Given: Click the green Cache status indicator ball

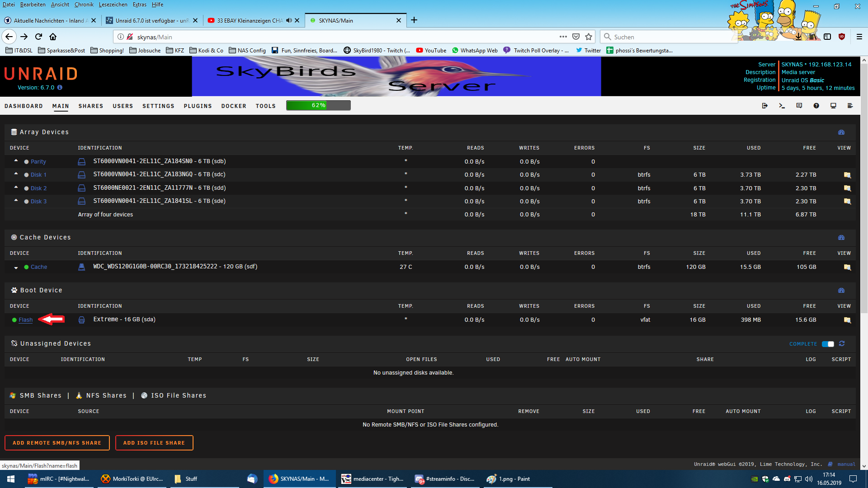Looking at the screenshot, I should click(x=26, y=267).
